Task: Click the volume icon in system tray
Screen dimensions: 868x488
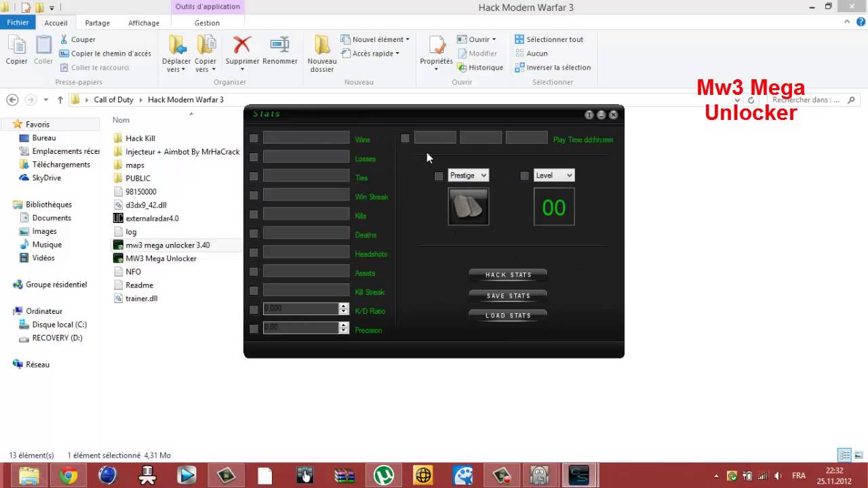Action: point(778,476)
